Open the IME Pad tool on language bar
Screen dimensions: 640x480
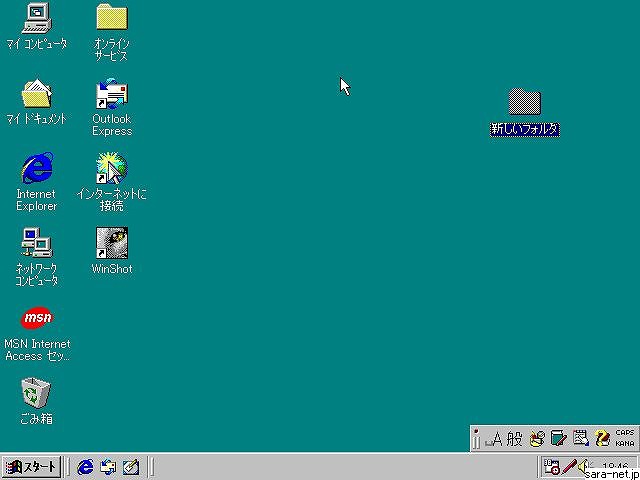[537, 438]
